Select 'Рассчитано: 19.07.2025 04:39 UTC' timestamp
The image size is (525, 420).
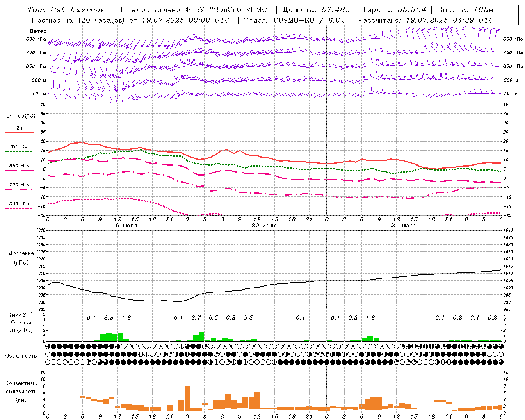click(426, 20)
